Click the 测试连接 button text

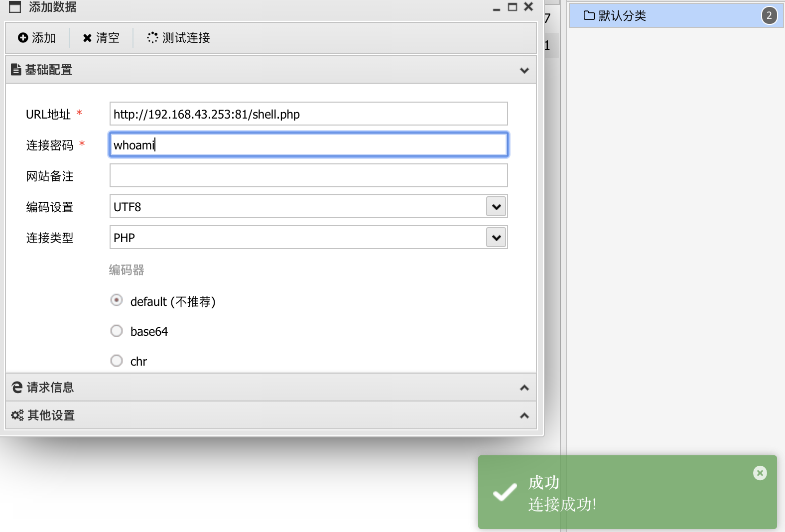[186, 38]
